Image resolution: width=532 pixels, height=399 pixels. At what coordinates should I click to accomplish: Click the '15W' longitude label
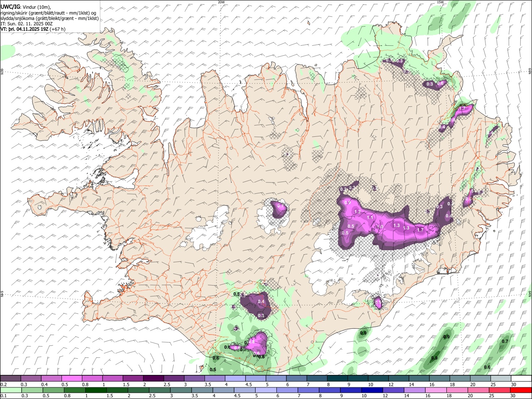(x=440, y=2)
